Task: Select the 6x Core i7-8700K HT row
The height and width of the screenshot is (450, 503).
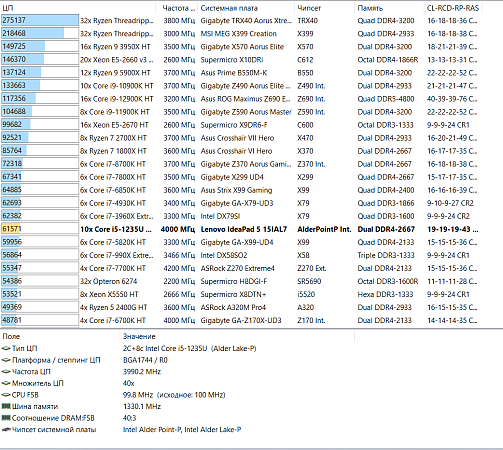Action: tap(241, 164)
